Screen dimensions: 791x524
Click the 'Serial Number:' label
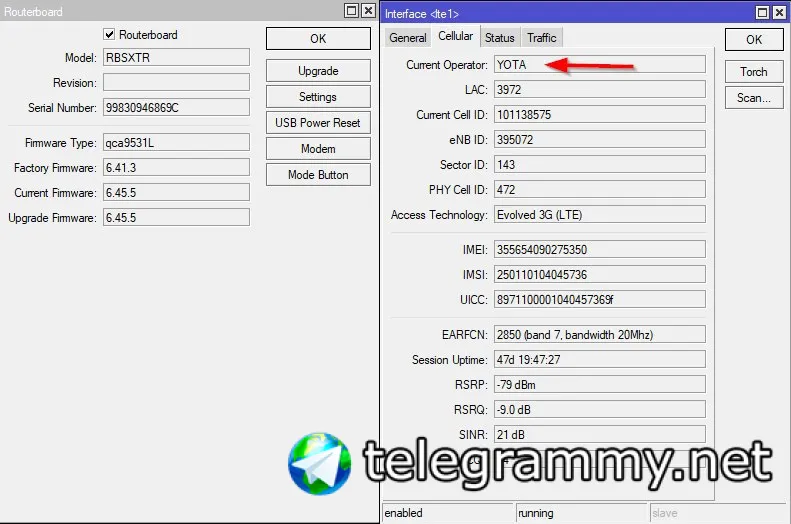point(62,108)
